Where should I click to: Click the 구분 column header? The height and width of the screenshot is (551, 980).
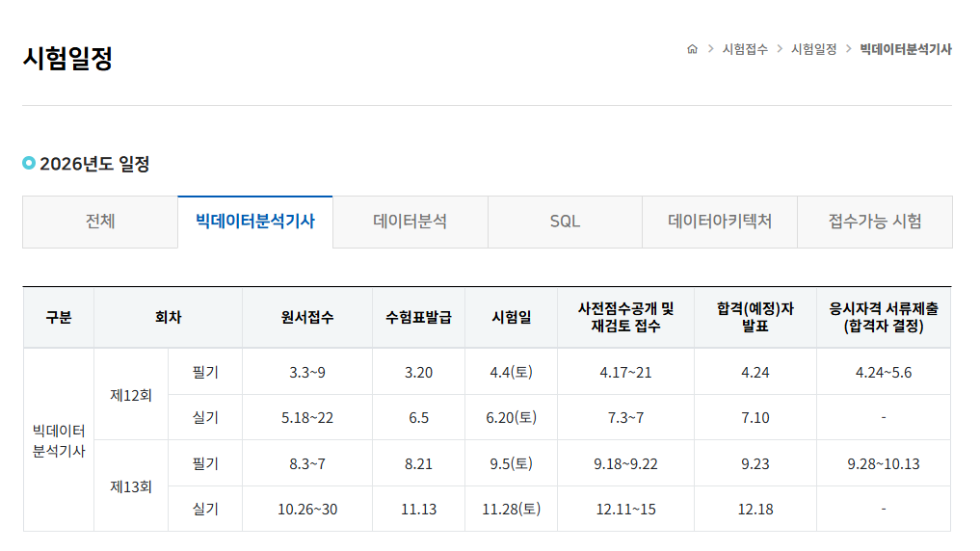point(59,317)
